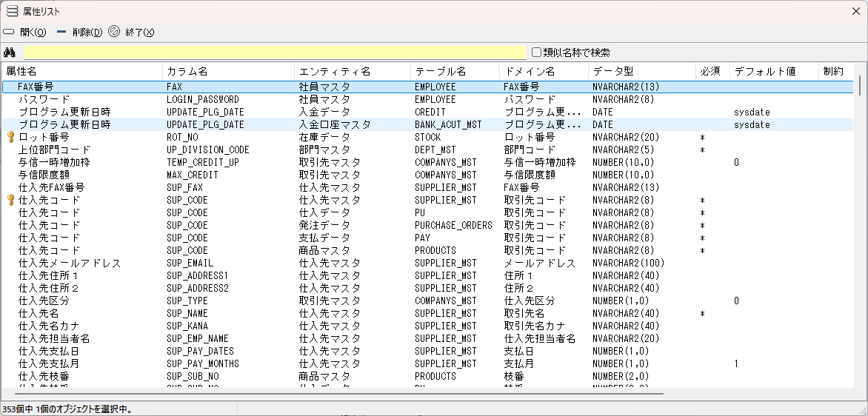Click the 与信限度額 domain name cell
The width and height of the screenshot is (868, 416).
coord(530,175)
